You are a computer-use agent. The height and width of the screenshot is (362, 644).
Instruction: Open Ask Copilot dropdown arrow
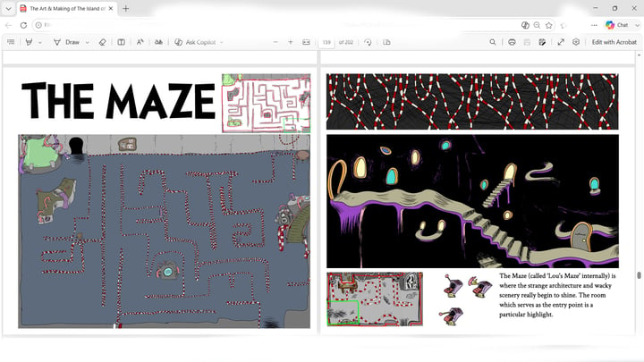click(222, 42)
